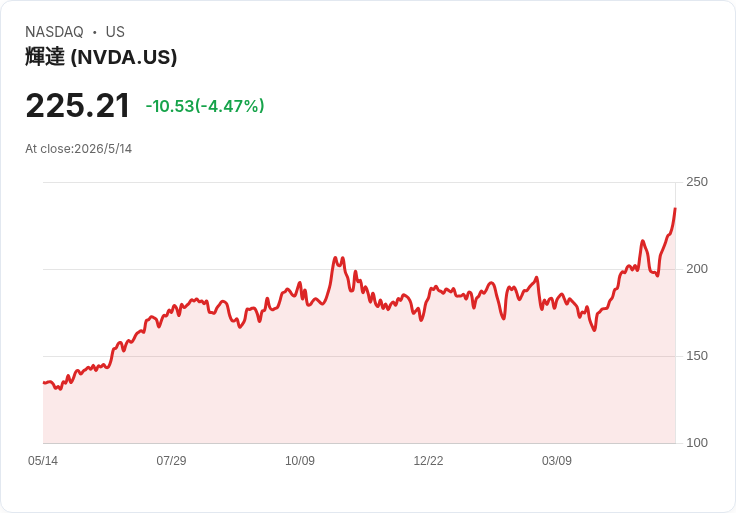Click the NVDA.US stock title
Screen dimensions: 736x513
[101, 57]
